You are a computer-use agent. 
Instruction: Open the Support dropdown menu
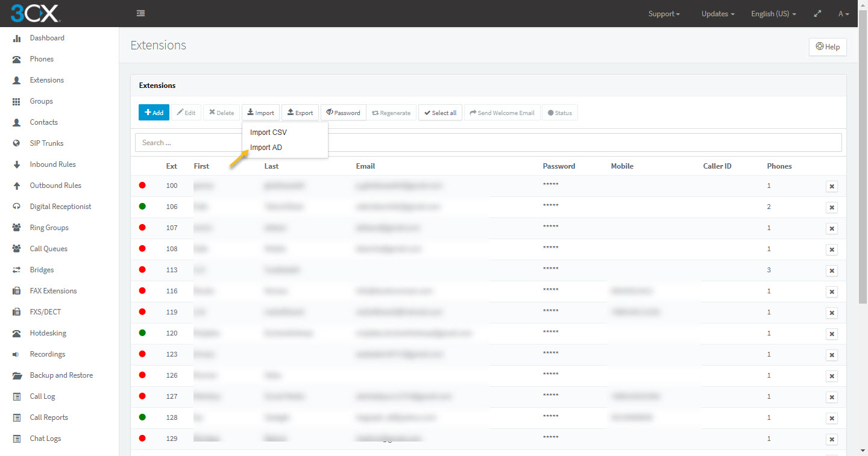(x=664, y=14)
